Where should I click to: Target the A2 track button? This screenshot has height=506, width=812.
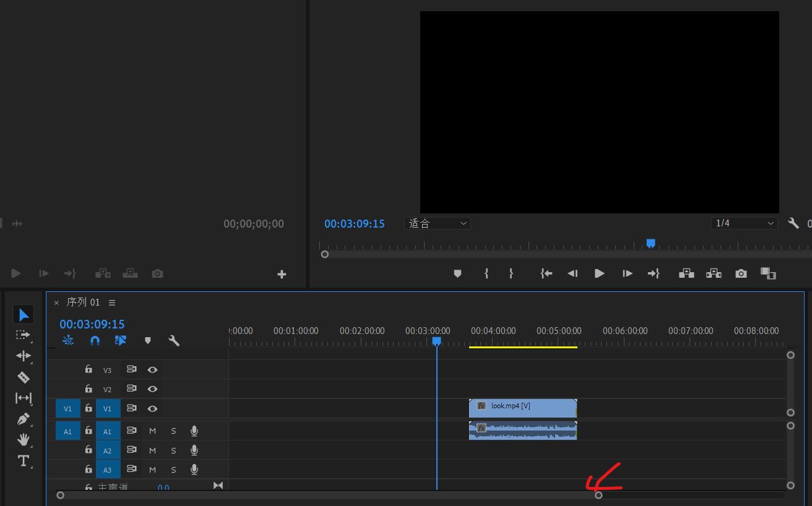coord(108,451)
